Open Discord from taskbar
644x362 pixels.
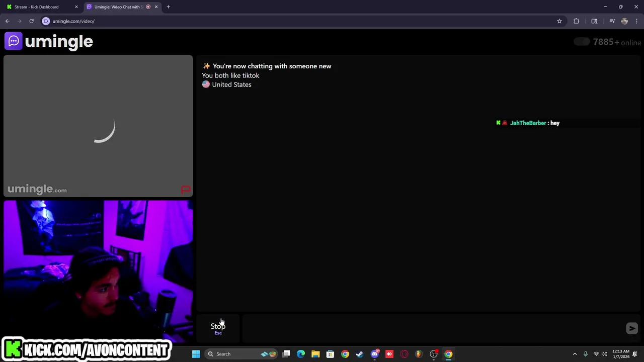coord(374,354)
